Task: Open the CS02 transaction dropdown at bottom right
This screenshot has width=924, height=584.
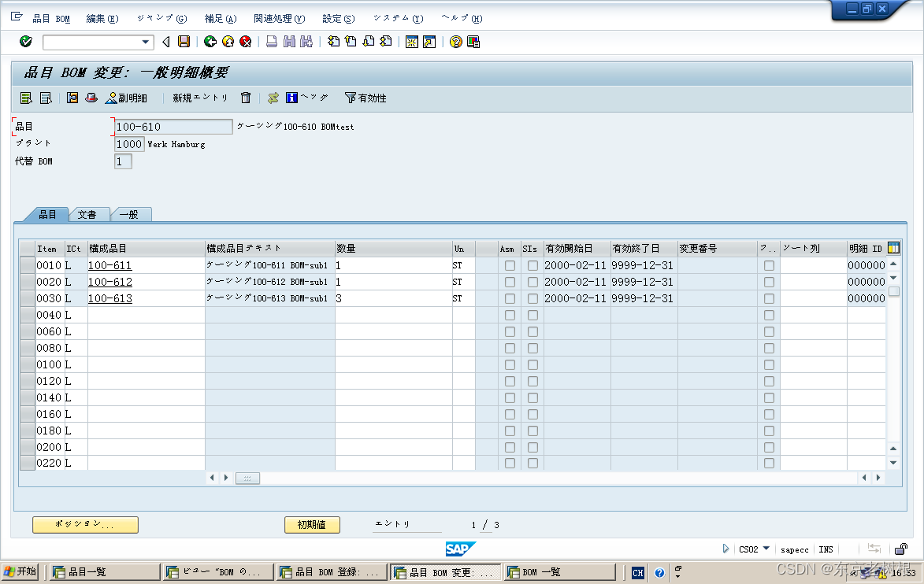Action: tap(766, 549)
